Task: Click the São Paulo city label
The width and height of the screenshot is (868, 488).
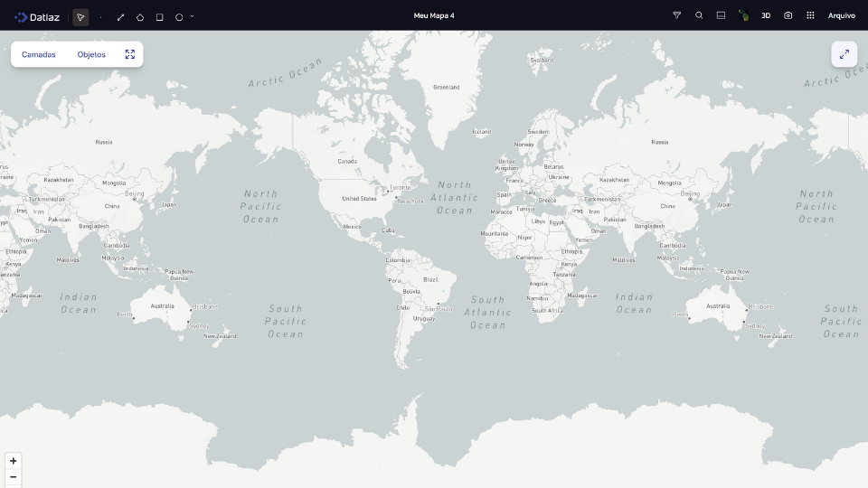Action: tap(439, 309)
